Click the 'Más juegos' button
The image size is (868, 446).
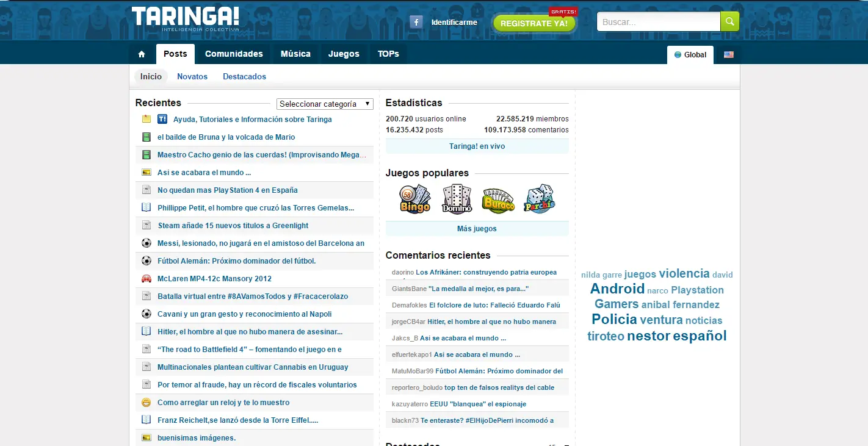(477, 229)
